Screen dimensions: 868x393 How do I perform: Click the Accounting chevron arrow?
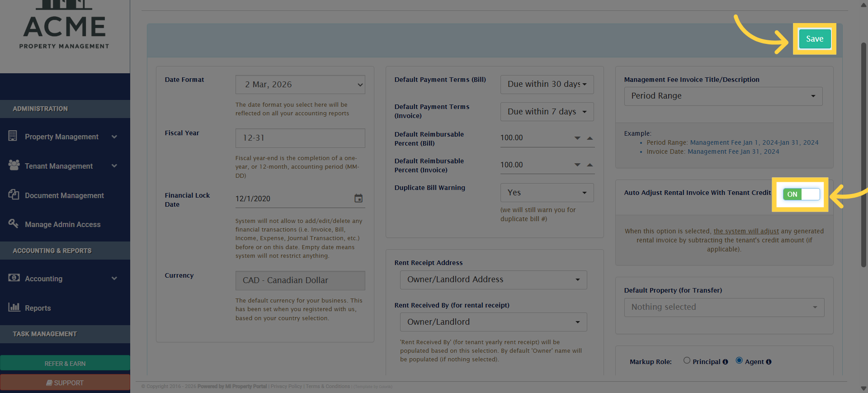point(114,279)
